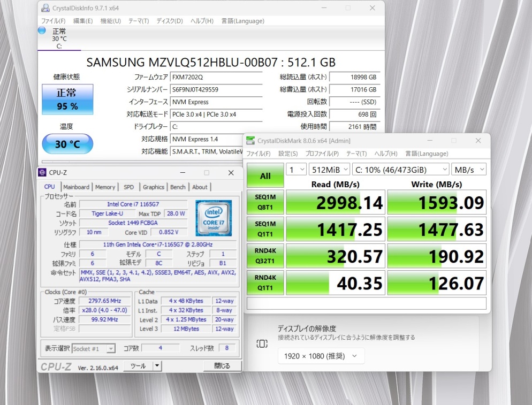This screenshot has width=532, height=405.
Task: Click the code name value Tiger Lake-U
Action: [107, 213]
